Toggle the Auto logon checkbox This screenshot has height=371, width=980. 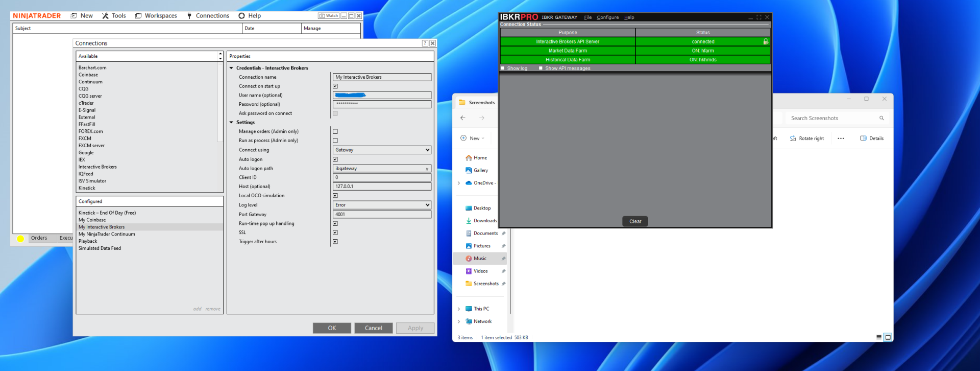pos(335,159)
